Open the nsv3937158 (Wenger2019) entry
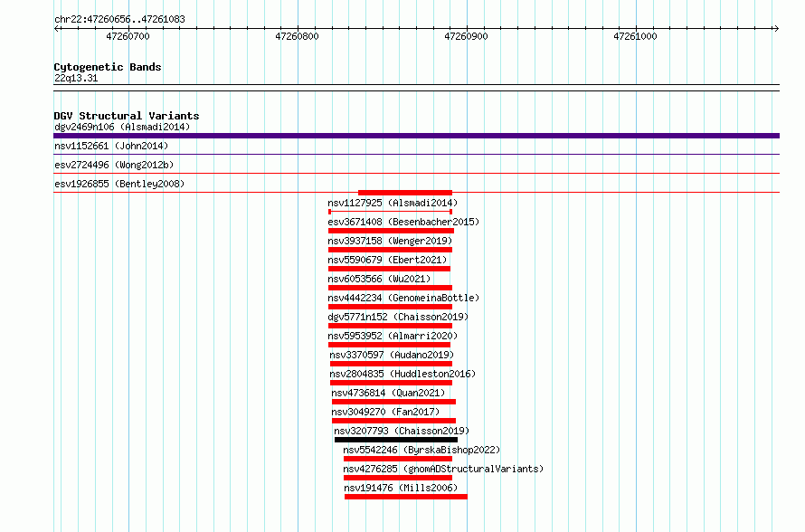 pyautogui.click(x=390, y=241)
